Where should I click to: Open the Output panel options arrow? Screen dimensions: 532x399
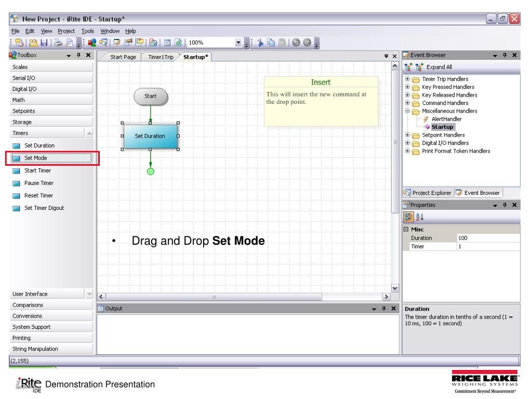click(374, 309)
